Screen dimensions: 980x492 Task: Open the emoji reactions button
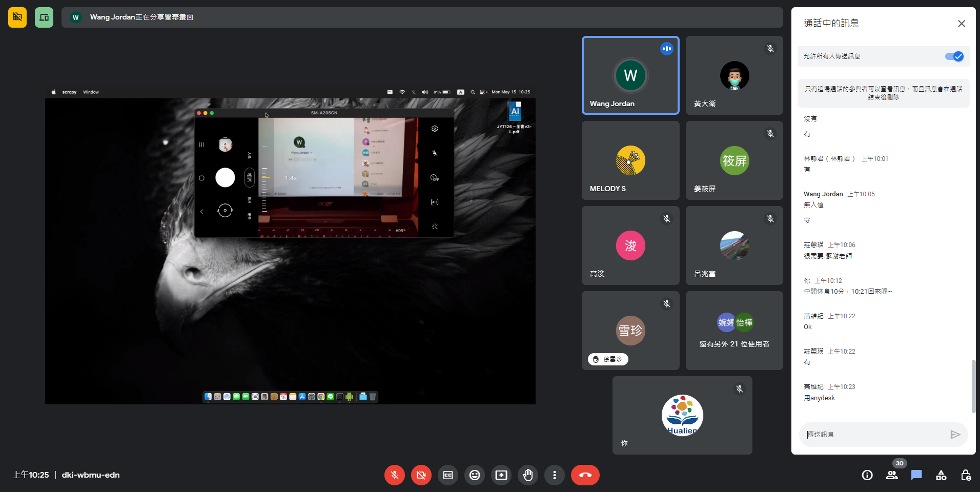(x=475, y=475)
